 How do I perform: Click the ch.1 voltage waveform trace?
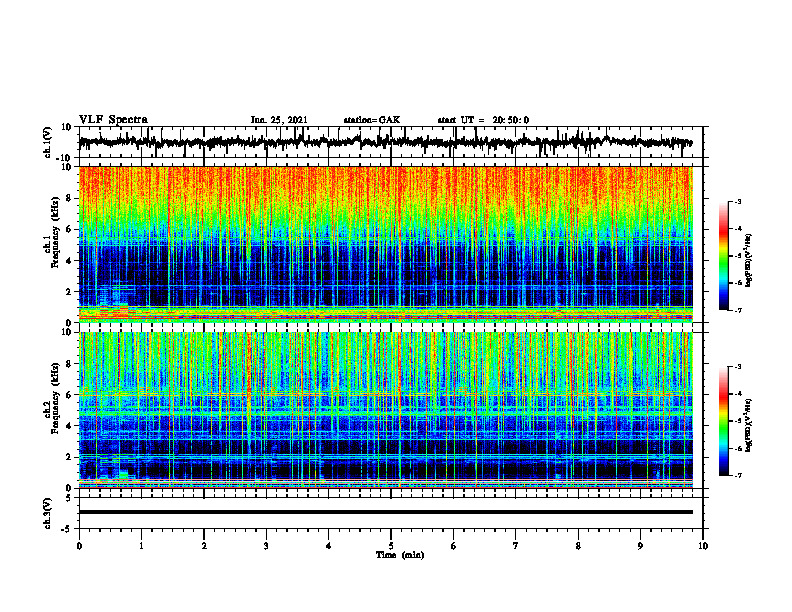click(x=385, y=142)
